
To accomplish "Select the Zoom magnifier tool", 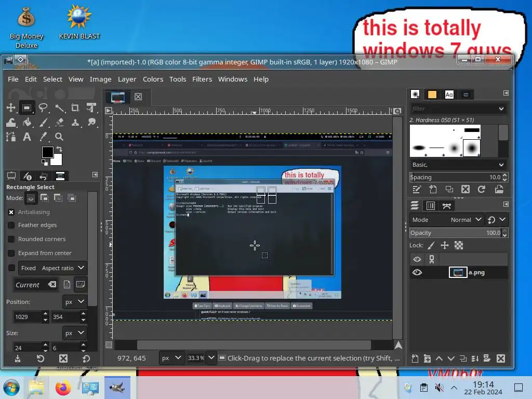I will (x=59, y=137).
